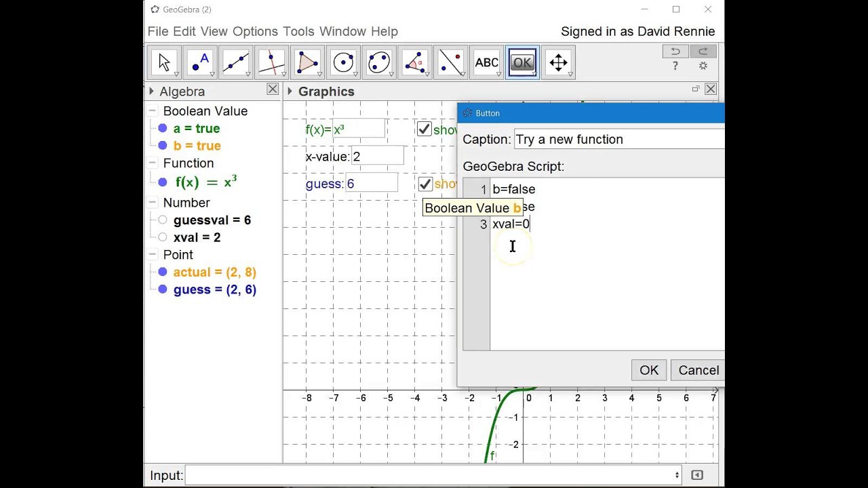Screen dimensions: 868x488
Task: Expand the Algebra style bar arrow
Action: (152, 91)
